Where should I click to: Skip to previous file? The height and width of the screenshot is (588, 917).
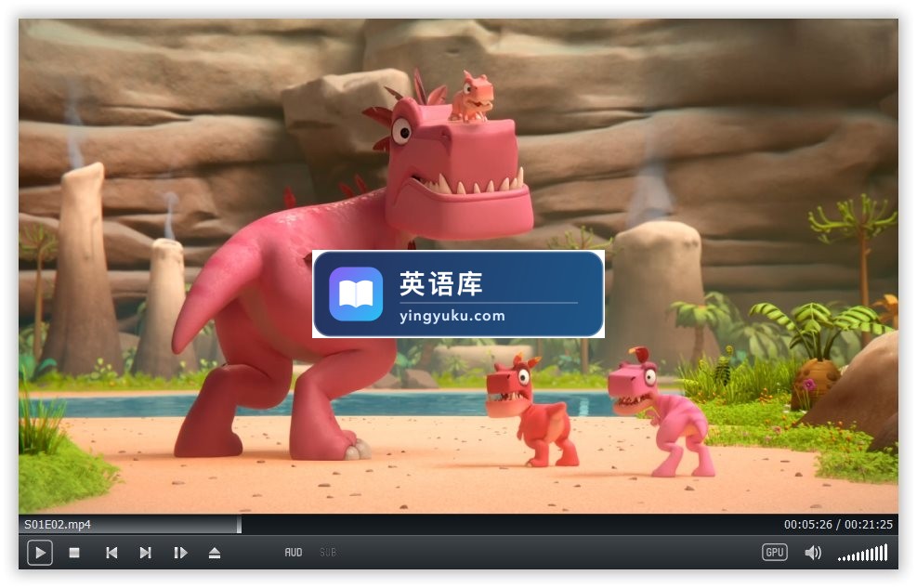coord(111,553)
